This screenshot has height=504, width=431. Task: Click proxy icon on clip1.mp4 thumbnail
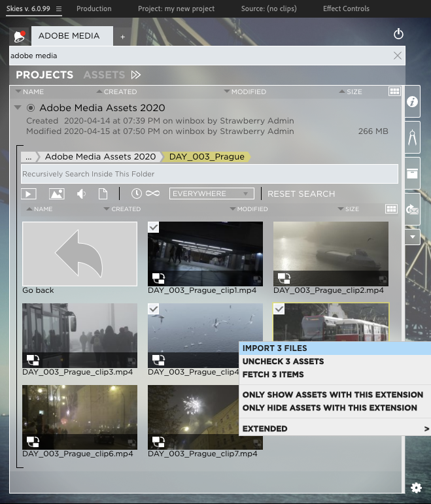coord(158,278)
